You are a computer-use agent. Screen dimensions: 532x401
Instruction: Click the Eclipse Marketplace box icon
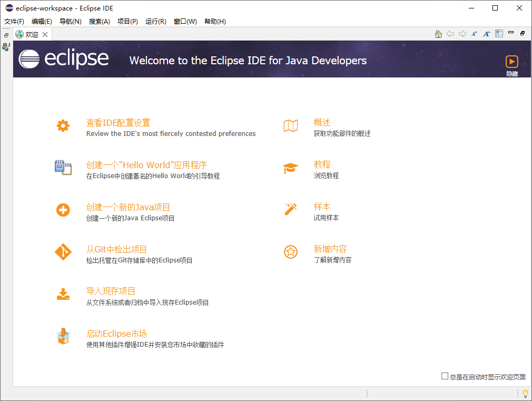tap(63, 336)
